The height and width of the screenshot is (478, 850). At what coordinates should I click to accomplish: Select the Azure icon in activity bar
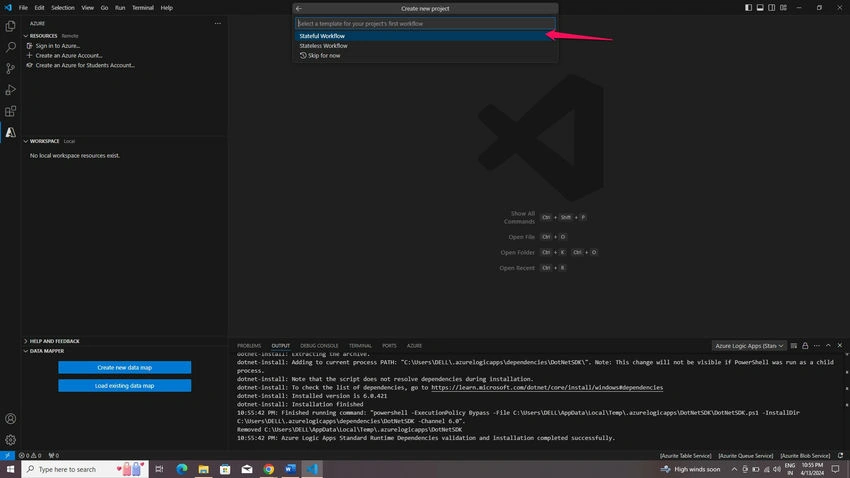[10, 132]
